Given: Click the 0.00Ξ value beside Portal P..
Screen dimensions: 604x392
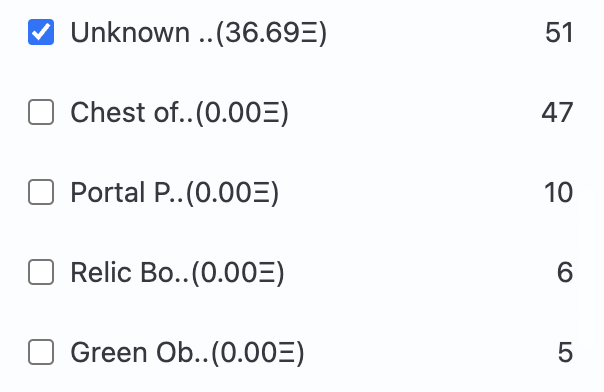Looking at the screenshot, I should [232, 192].
